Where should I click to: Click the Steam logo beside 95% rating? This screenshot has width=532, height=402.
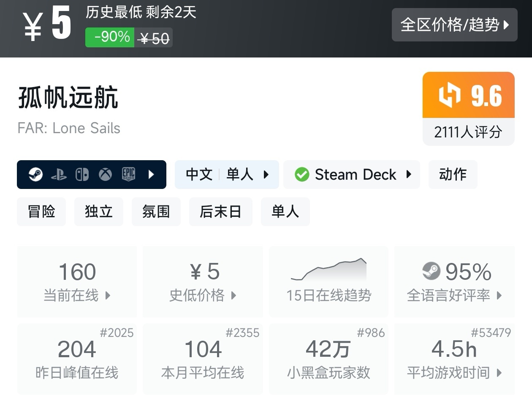click(x=431, y=271)
